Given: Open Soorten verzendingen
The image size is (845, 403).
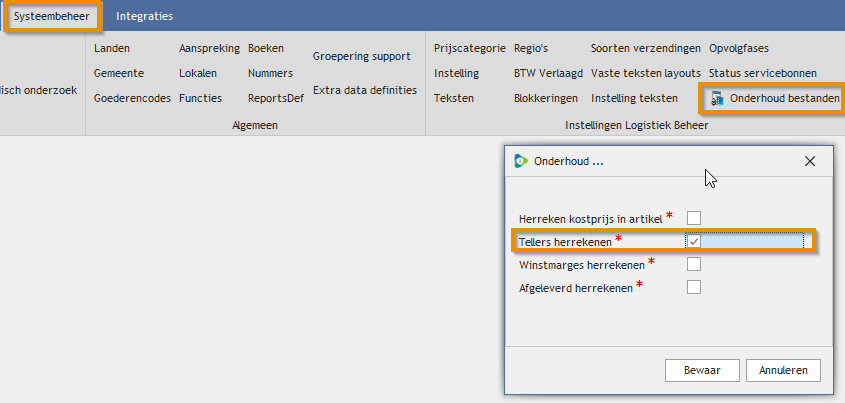Looking at the screenshot, I should pyautogui.click(x=644, y=48).
